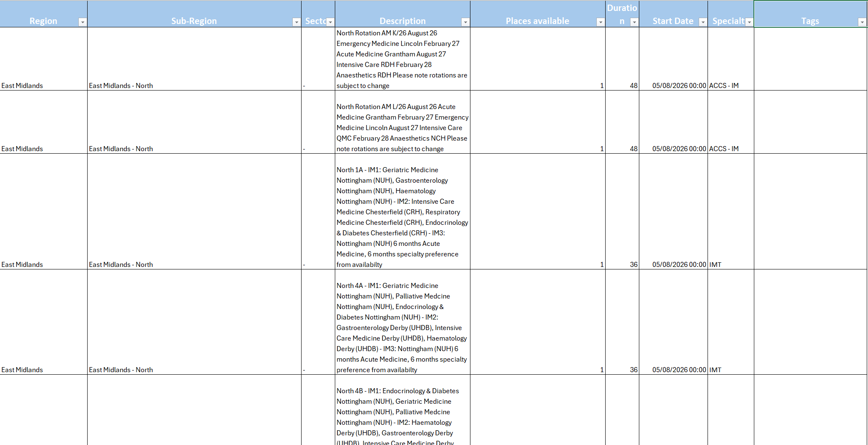
Task: Click the first IMT specialty cell
Action: [730, 264]
